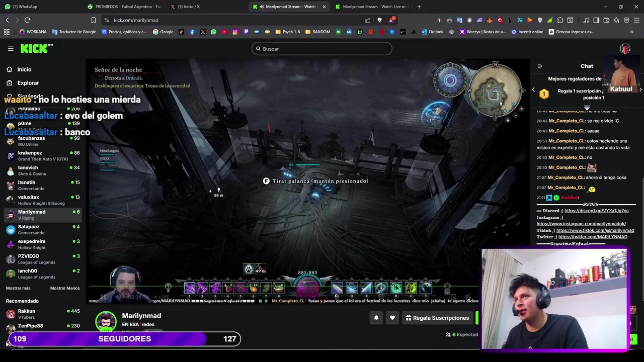Show previous gifter leaderboard entry
Viewport: 644px width, 362px height.
(x=534, y=89)
